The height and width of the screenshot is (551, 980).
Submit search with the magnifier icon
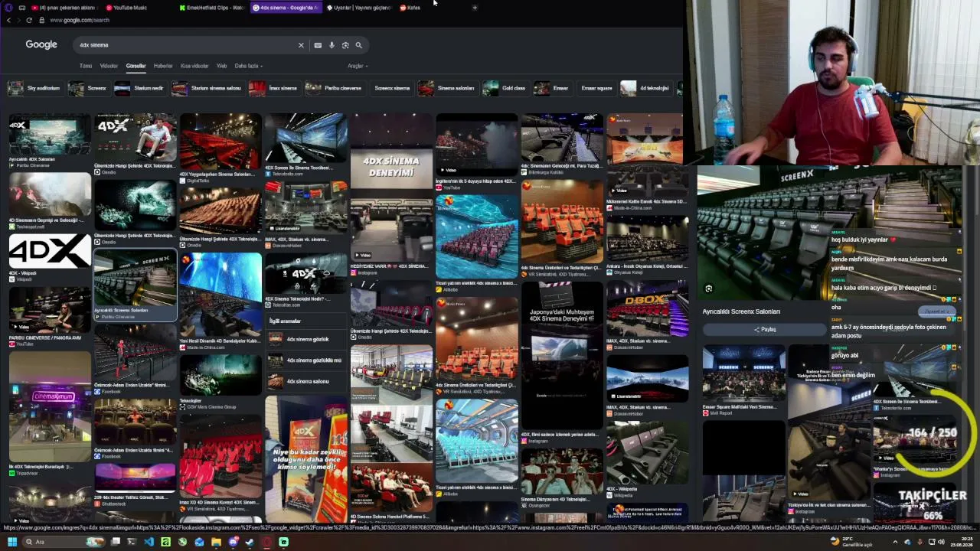[358, 45]
